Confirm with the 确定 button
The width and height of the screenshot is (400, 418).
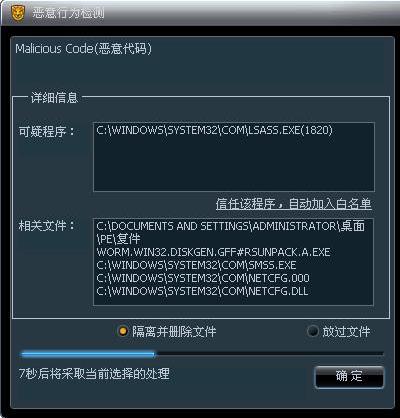pos(349,377)
